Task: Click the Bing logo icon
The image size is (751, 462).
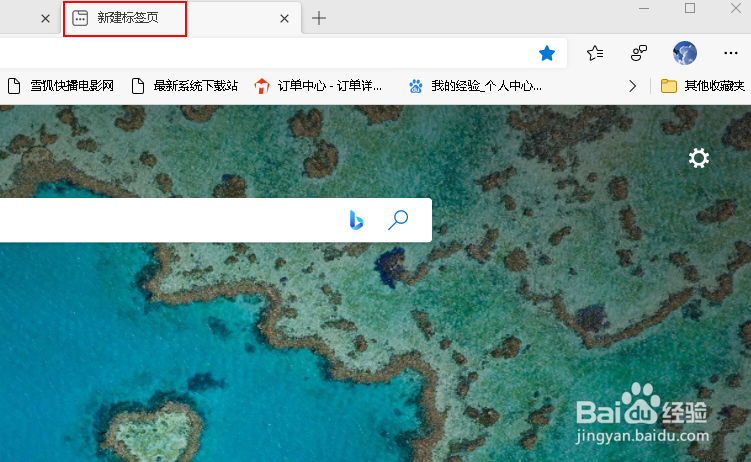Action: tap(356, 220)
